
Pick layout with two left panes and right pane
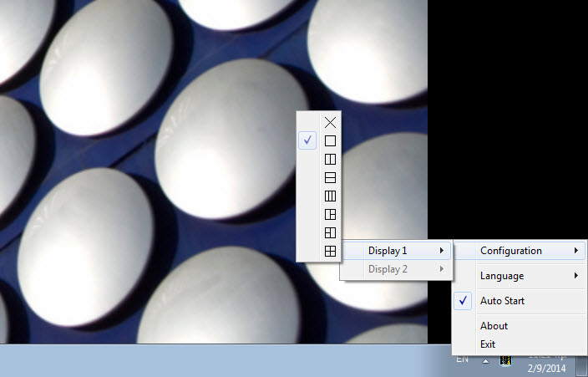[x=330, y=233]
